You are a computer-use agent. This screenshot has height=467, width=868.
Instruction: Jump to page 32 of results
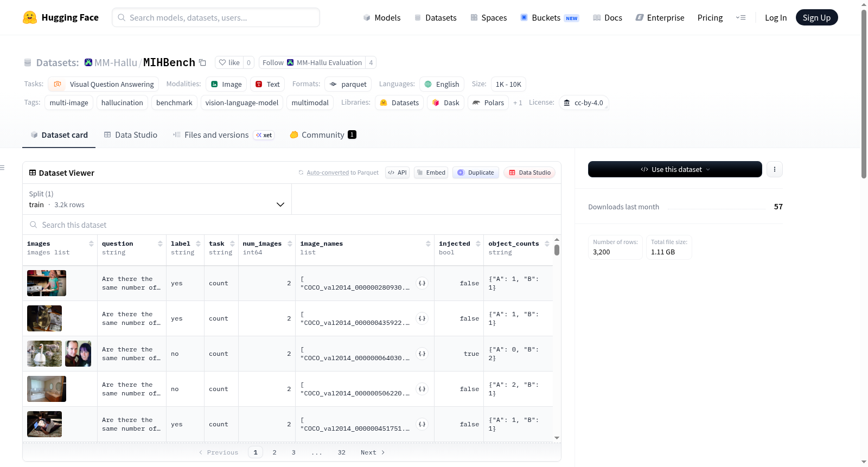(342, 452)
